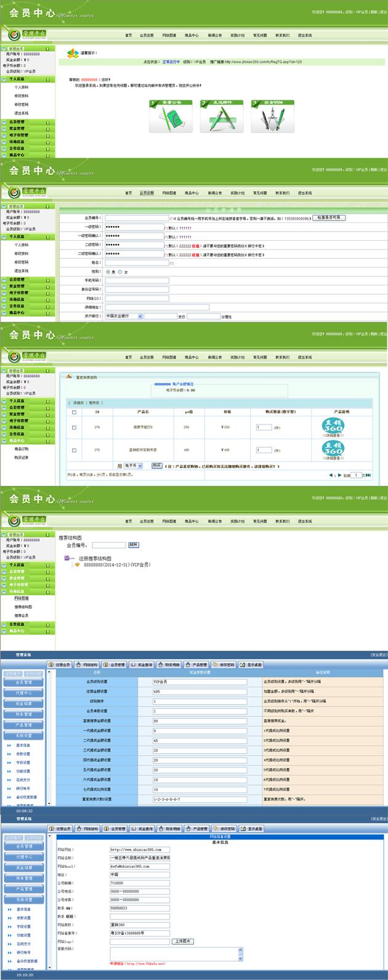Click the tree node icon before 88888888(2014-12-31)
Image resolution: width=388 pixels, height=980 pixels.
coord(78,565)
